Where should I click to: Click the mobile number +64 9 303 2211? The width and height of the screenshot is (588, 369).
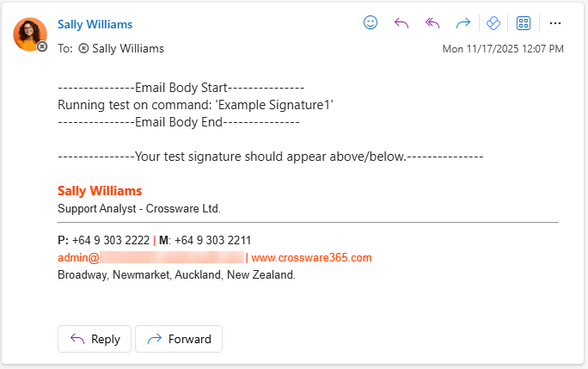(x=216, y=240)
